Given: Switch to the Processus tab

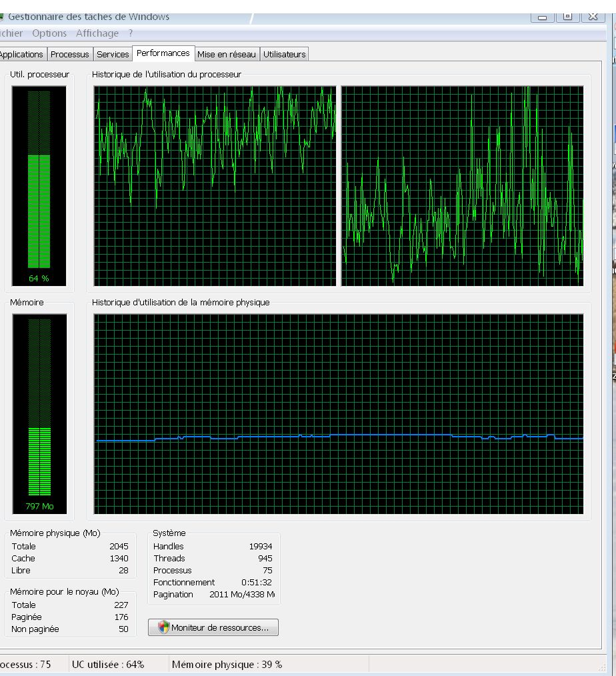Looking at the screenshot, I should 70,54.
